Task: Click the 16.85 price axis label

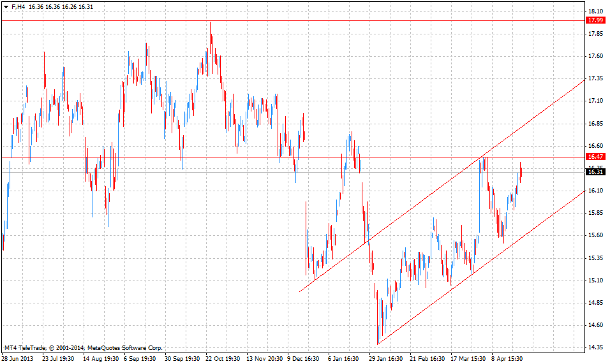Action: pyautogui.click(x=595, y=124)
